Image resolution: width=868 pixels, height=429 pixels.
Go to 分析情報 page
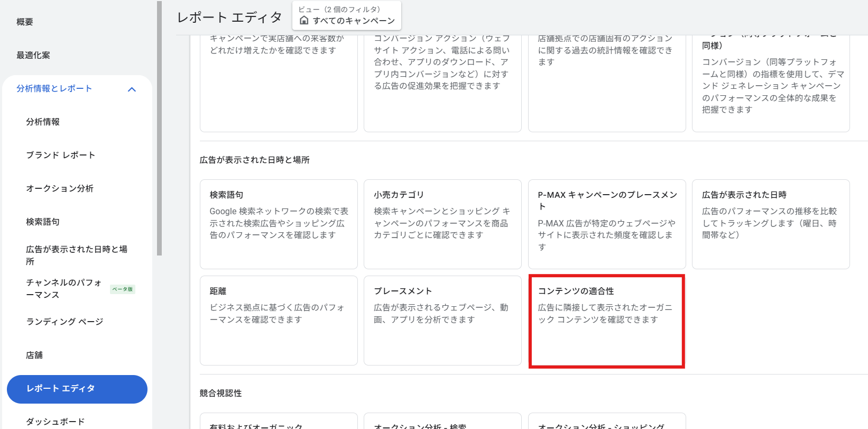43,122
